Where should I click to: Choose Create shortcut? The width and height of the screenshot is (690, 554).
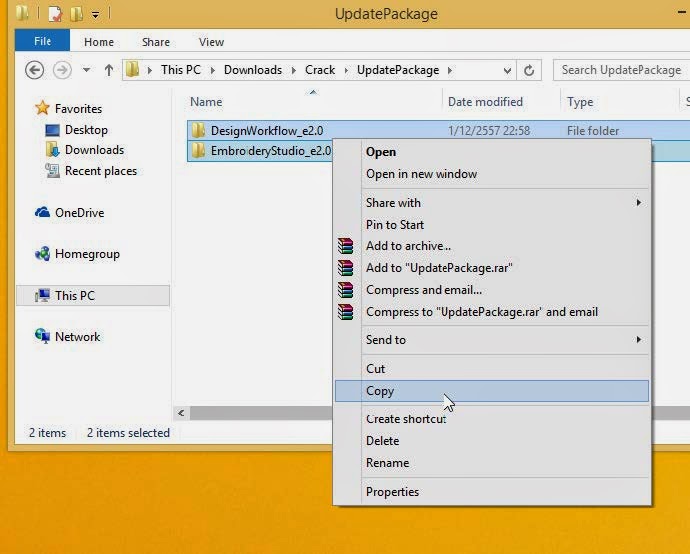click(x=492, y=419)
